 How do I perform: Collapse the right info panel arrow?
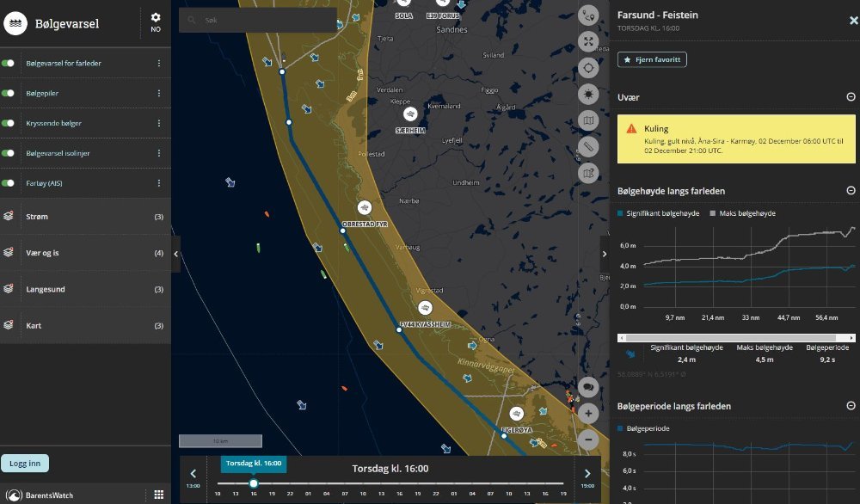605,254
